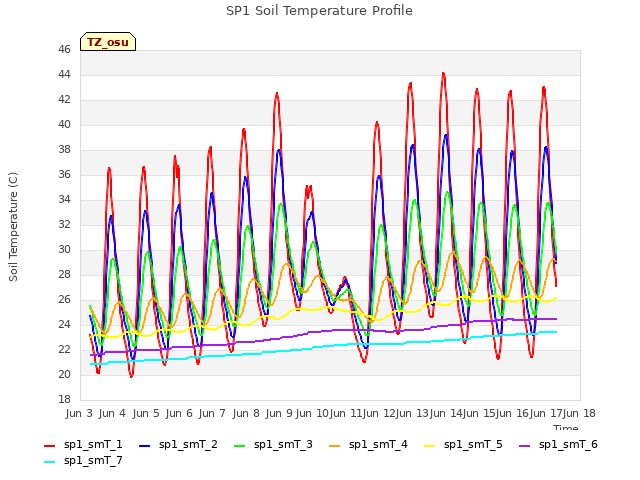This screenshot has height=480, width=640.
Task: Click the Jun 10 x-axis tick label
Action: coord(312,413)
